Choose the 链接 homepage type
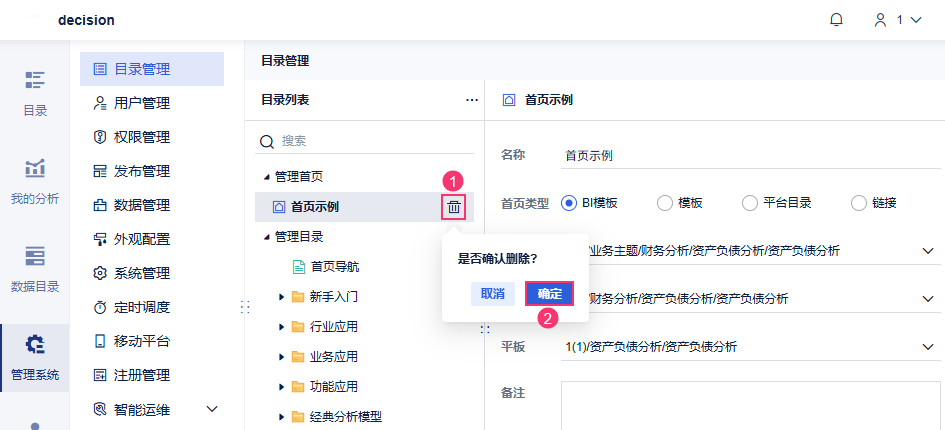This screenshot has height=430, width=945. coord(859,203)
